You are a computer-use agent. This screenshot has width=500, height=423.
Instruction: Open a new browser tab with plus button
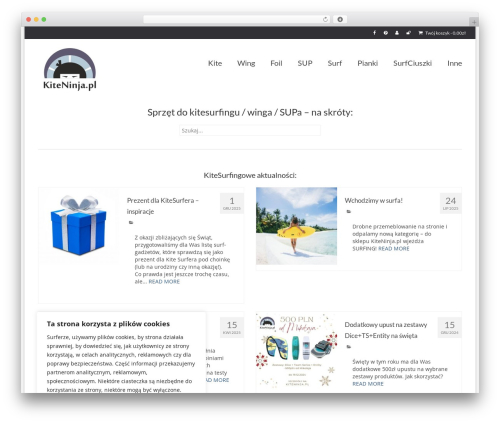pyautogui.click(x=474, y=22)
